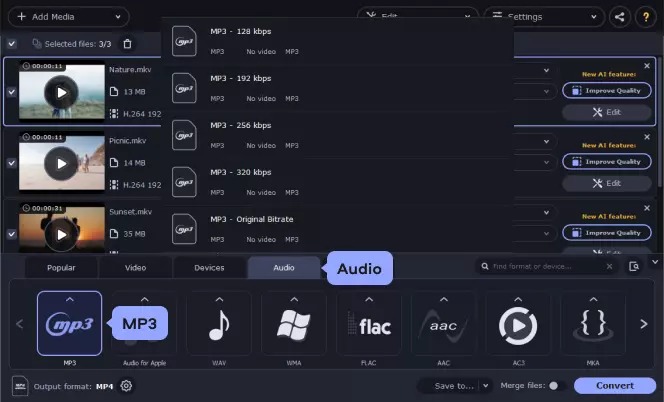Click Improve Quality for Picnic.mkv
Viewport: 664px width, 402px height.
(x=607, y=162)
